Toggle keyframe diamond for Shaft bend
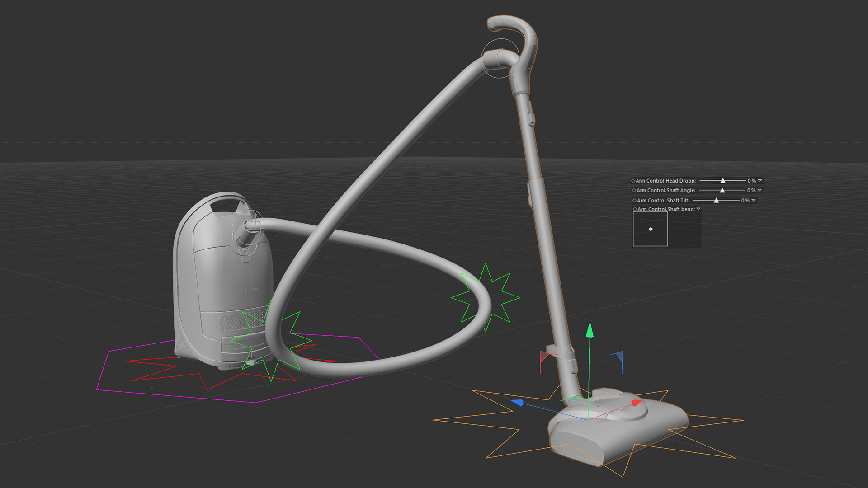The image size is (868, 488). click(635, 209)
